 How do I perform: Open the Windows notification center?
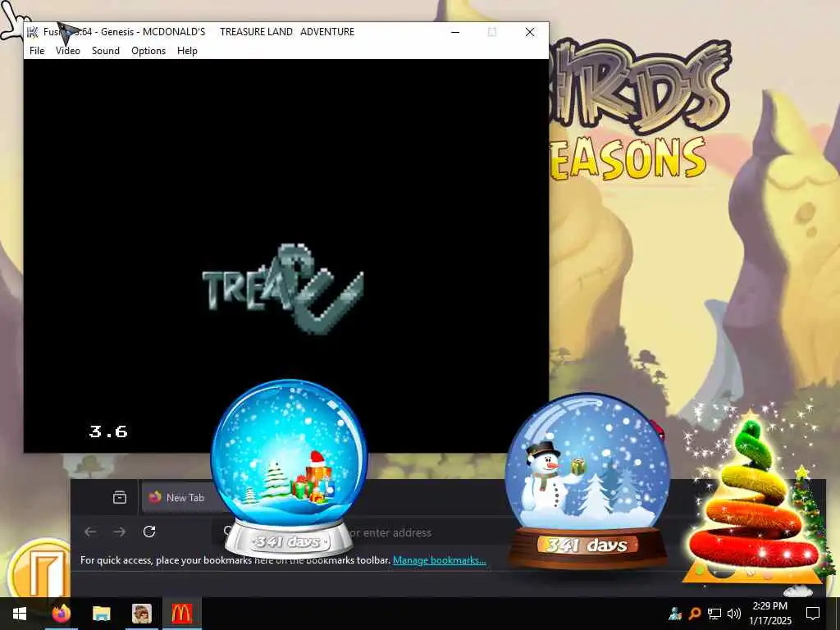pyautogui.click(x=813, y=614)
